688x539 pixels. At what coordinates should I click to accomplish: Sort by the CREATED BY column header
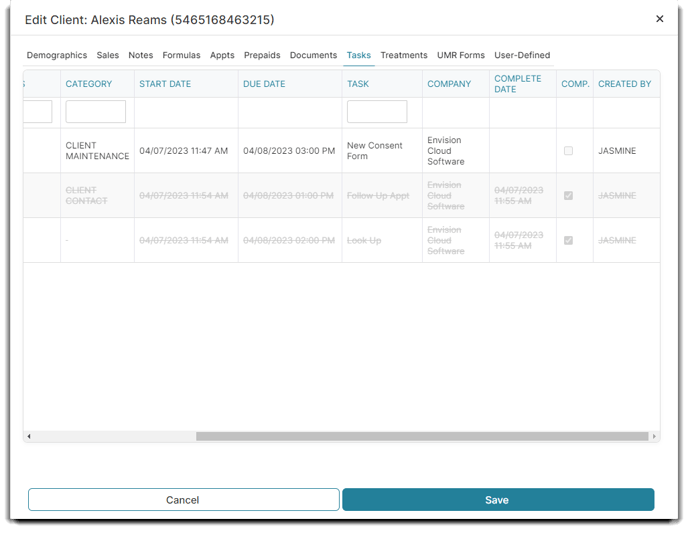coord(624,84)
